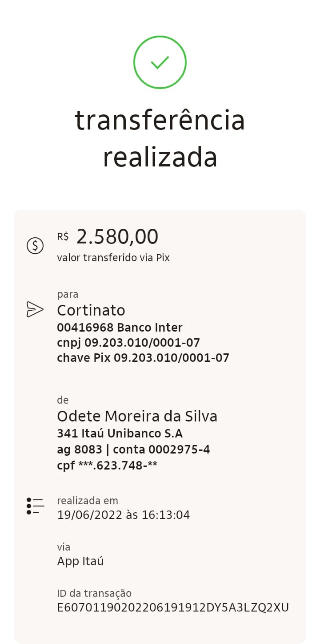Image resolution: width=320 pixels, height=644 pixels.
Task: Click the green checkmark success icon
Action: [x=160, y=62]
